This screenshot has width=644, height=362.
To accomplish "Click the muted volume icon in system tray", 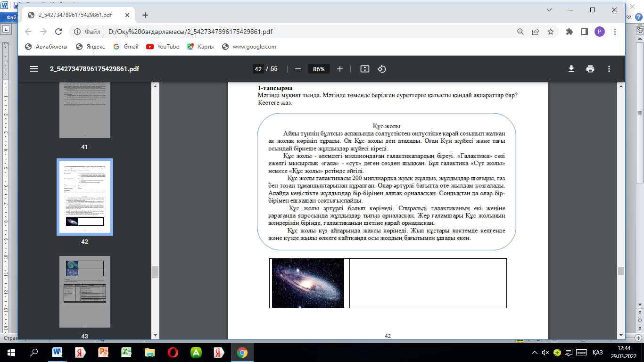I will [545, 352].
